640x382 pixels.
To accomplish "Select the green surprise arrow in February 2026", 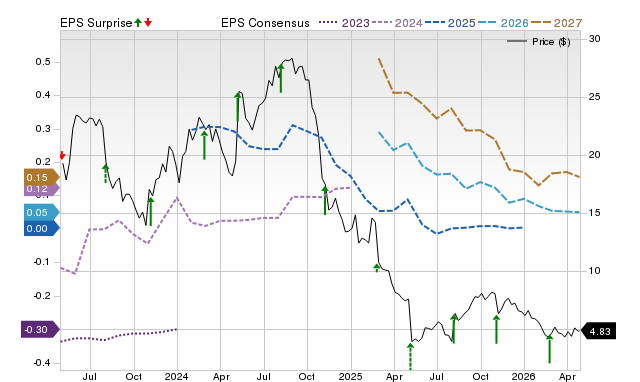I will click(x=549, y=349).
